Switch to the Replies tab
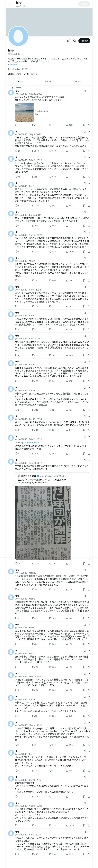Screen dimensions: 98x868 click(49, 82)
